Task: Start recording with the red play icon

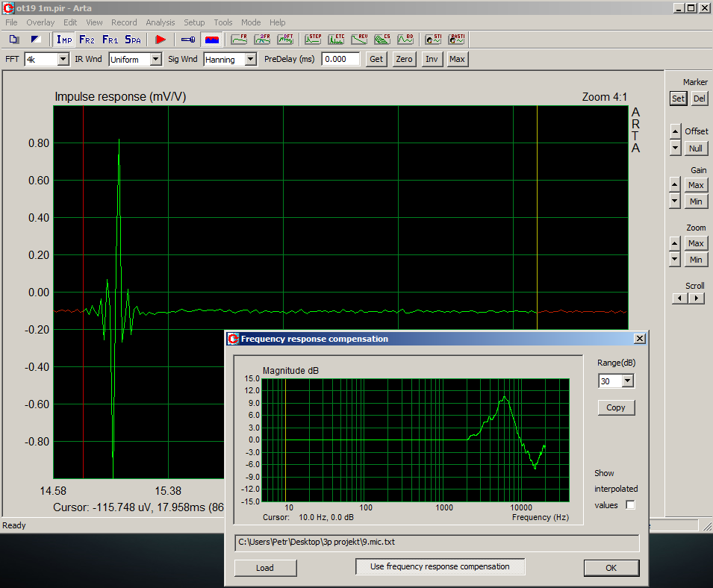Action: tap(161, 40)
